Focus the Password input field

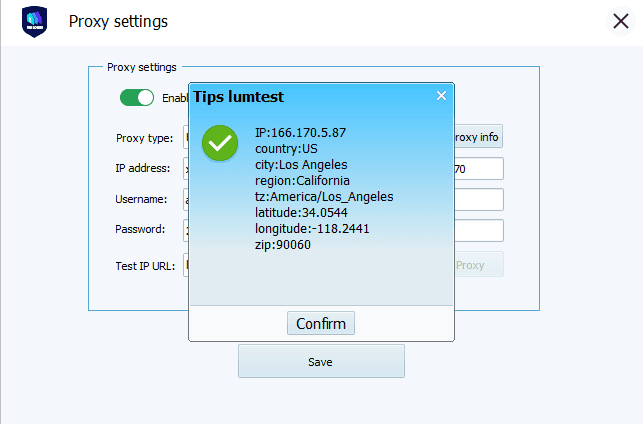[186, 230]
